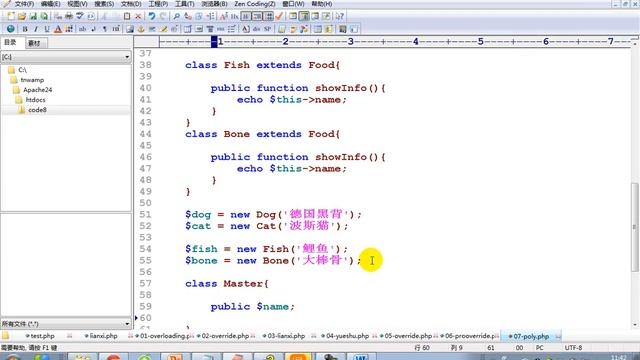
Task: Click the New file icon
Action: coord(11,16)
